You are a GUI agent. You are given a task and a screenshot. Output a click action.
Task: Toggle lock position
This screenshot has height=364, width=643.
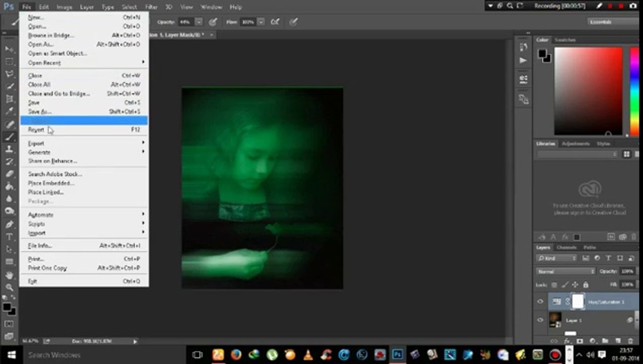point(575,285)
